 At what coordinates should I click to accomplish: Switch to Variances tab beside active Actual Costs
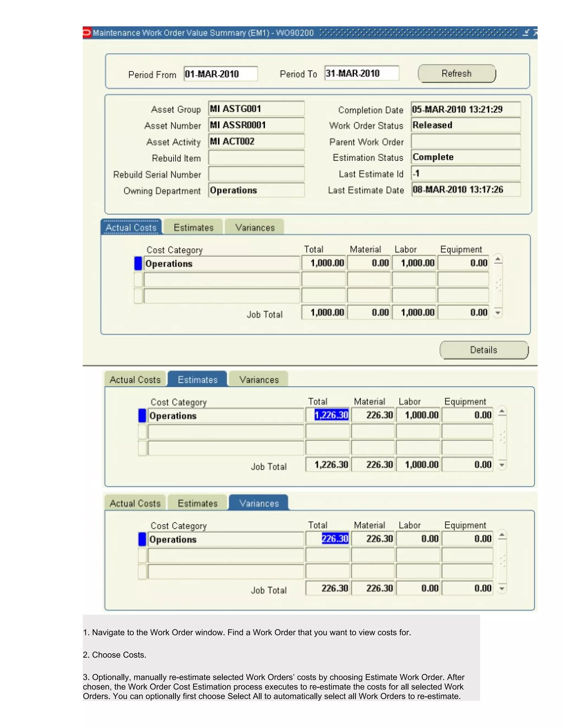(x=255, y=227)
